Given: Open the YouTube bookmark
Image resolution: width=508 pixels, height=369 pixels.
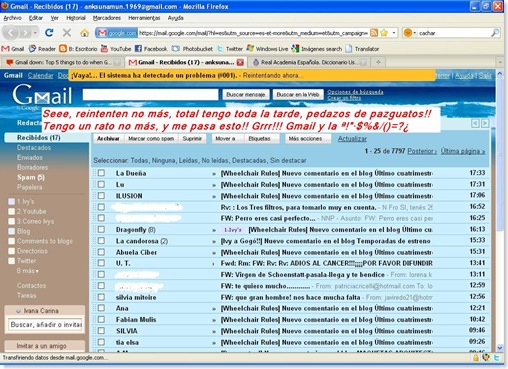Looking at the screenshot, I should tap(116, 49).
